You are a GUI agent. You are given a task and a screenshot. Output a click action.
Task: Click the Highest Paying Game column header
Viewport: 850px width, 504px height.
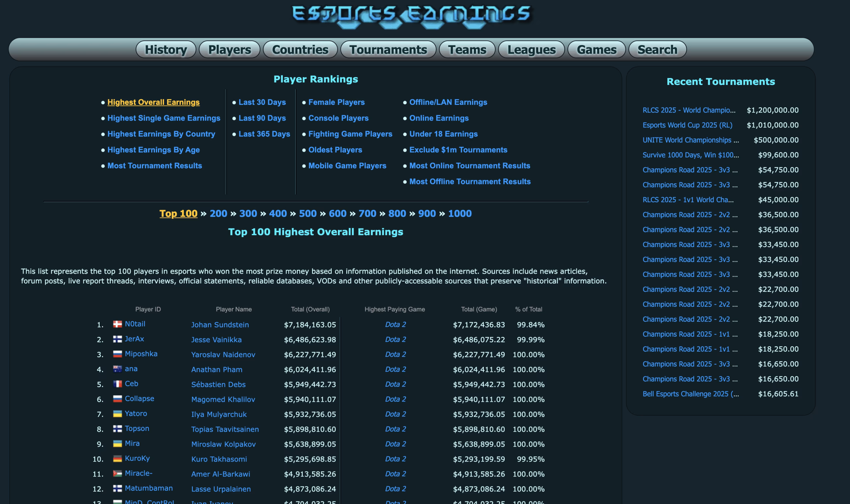click(x=394, y=309)
